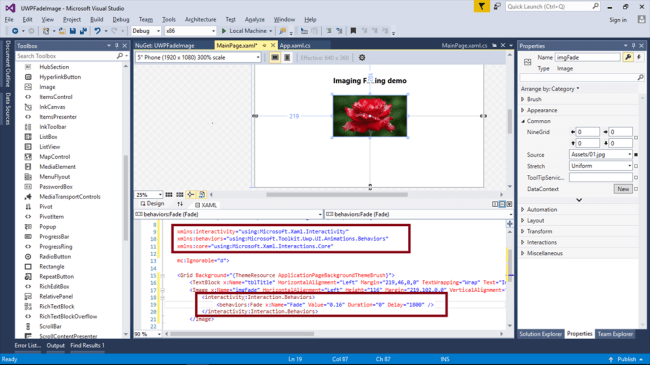This screenshot has height=365, width=650.
Task: Click the bookmark toolbar icon
Action: click(353, 31)
